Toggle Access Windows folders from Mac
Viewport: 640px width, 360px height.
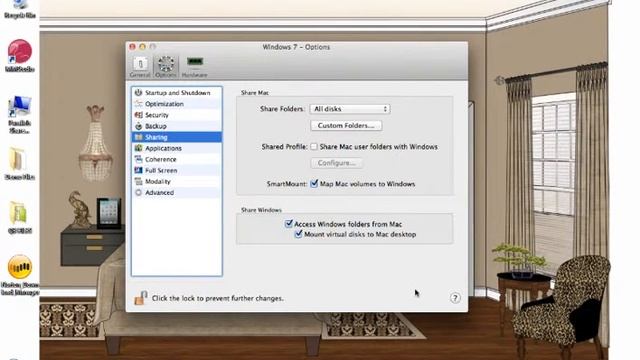pyautogui.click(x=289, y=224)
